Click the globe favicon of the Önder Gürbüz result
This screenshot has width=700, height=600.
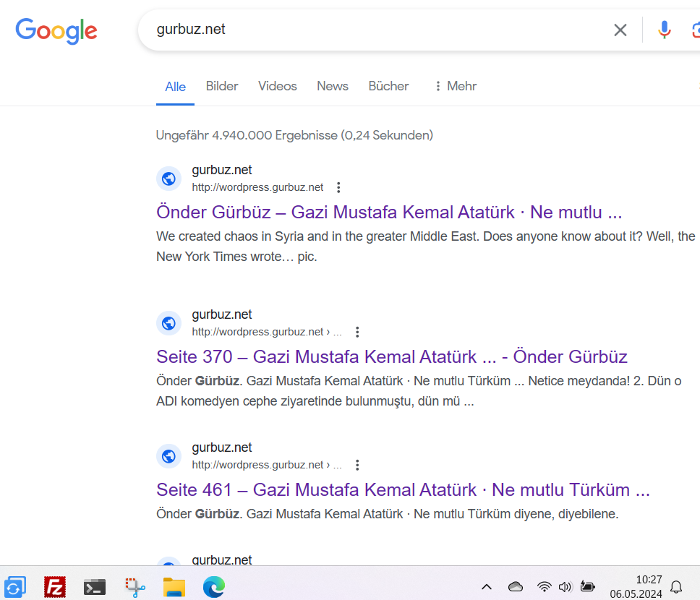pyautogui.click(x=168, y=179)
